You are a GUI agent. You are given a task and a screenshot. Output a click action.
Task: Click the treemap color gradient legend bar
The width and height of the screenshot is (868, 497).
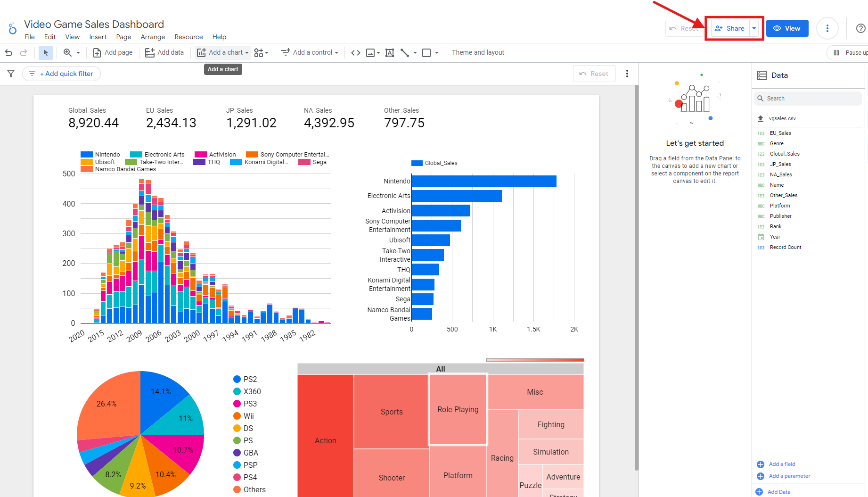535,360
